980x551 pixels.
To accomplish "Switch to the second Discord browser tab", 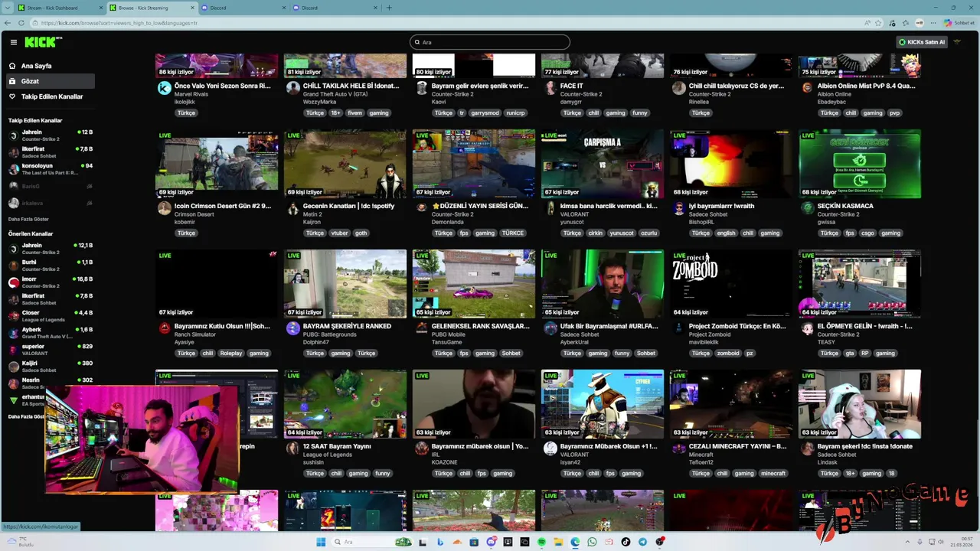I will coord(335,8).
